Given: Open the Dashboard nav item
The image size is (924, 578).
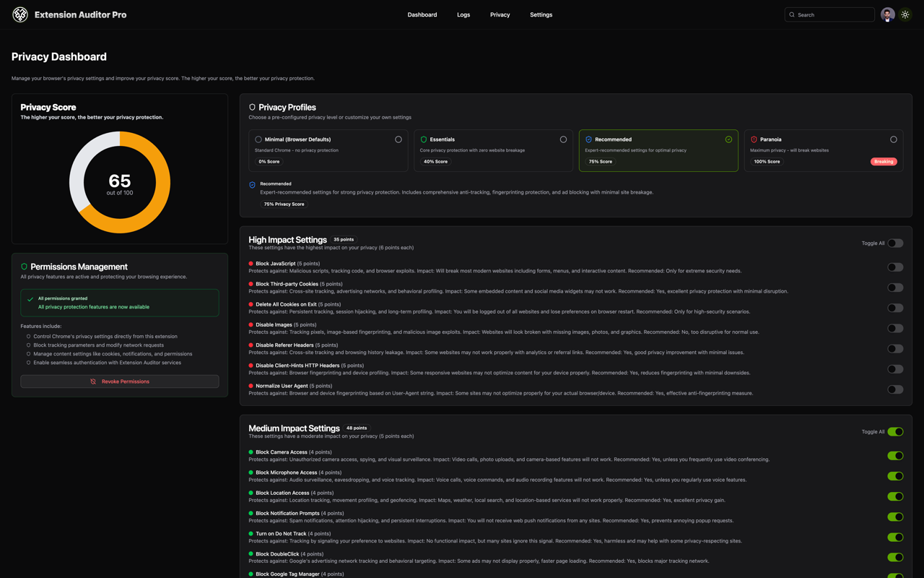Looking at the screenshot, I should [x=422, y=14].
